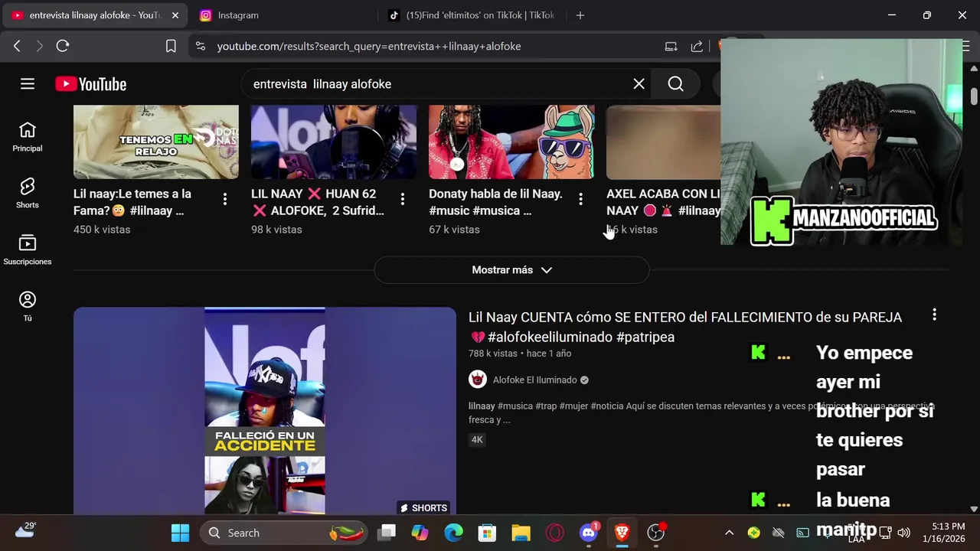Click '450 k vistas' under first short
The width and height of the screenshot is (980, 551).
point(102,230)
